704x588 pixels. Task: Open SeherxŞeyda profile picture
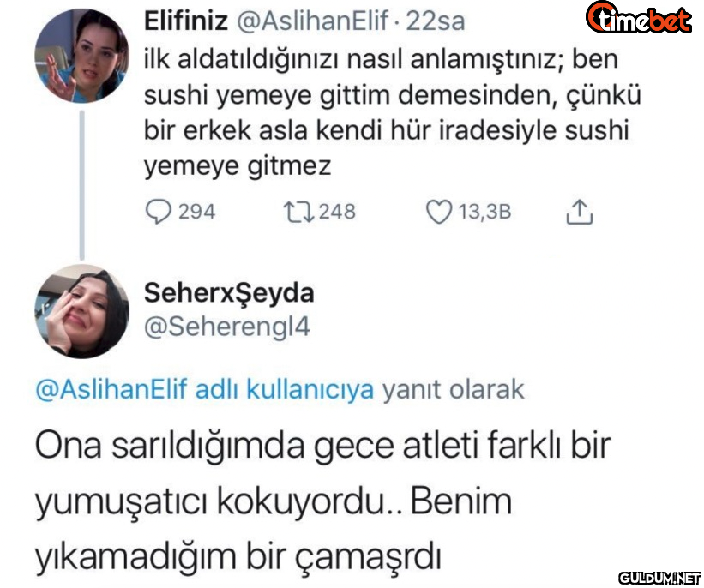(81, 311)
